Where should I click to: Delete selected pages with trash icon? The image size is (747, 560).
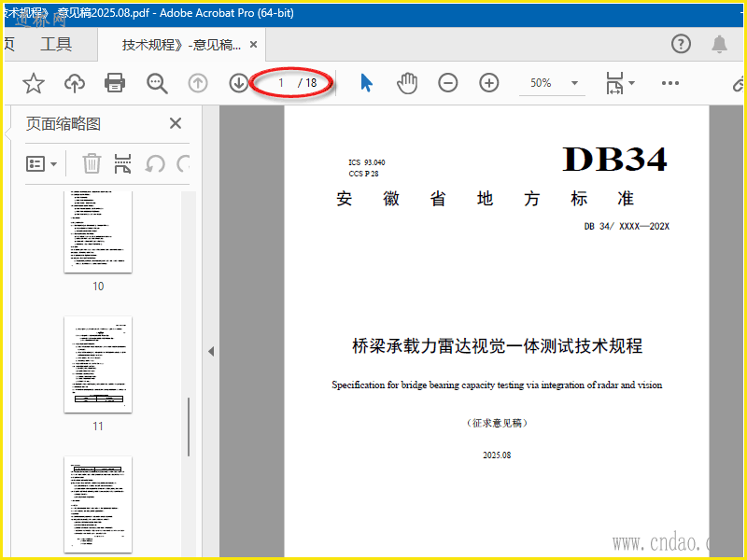coord(92,164)
